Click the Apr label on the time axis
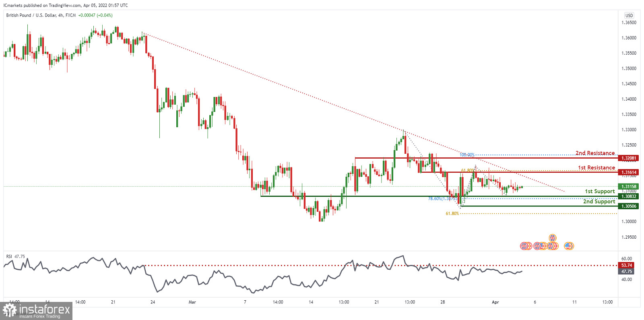The width and height of the screenshot is (644, 320). (x=495, y=302)
